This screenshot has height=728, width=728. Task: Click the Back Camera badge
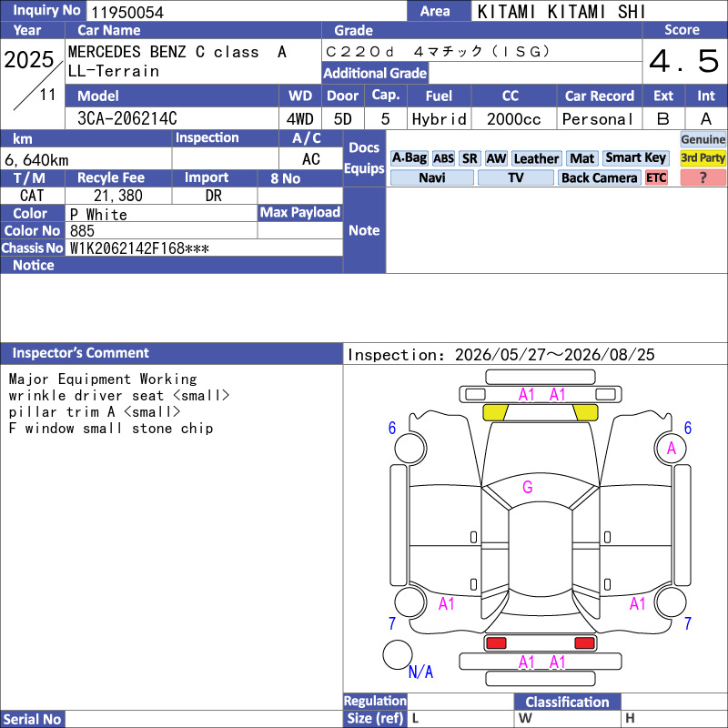pyautogui.click(x=600, y=177)
